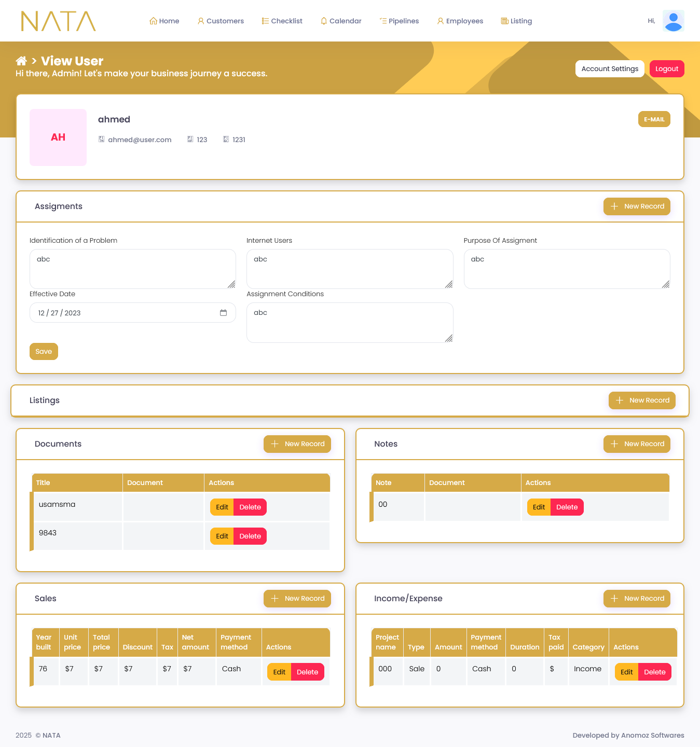Click the NATA logo

[58, 21]
